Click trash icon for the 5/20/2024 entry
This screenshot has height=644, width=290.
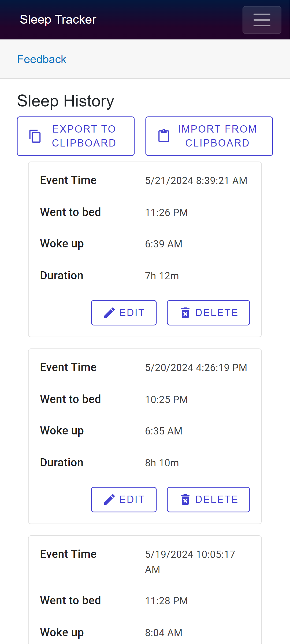coord(185,500)
